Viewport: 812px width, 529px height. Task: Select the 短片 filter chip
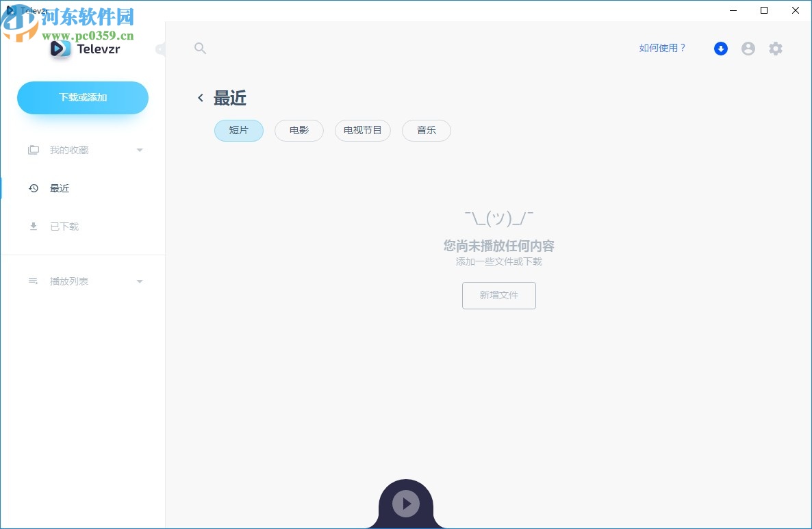click(238, 131)
